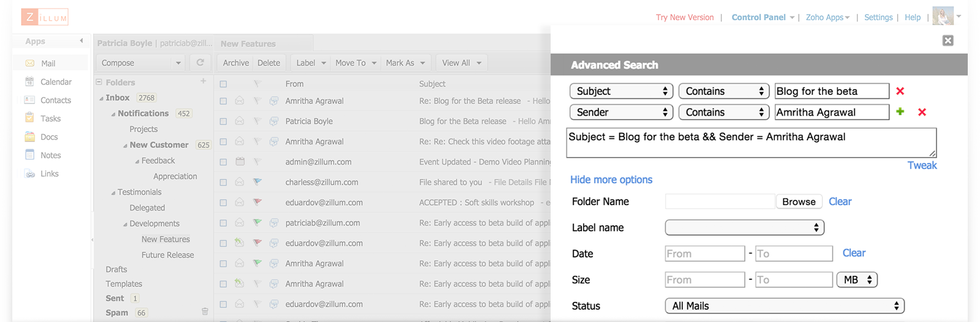Click the Date From input field
Image resolution: width=980 pixels, height=322 pixels.
[x=704, y=253]
